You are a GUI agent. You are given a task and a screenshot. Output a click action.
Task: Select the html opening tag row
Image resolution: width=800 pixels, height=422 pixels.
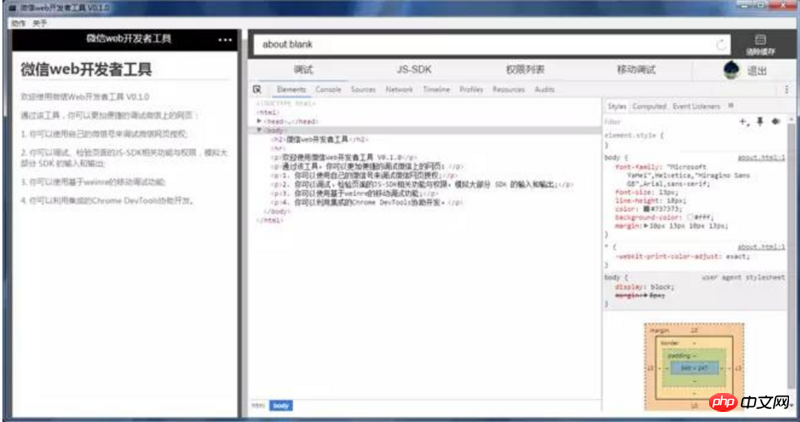[268, 112]
